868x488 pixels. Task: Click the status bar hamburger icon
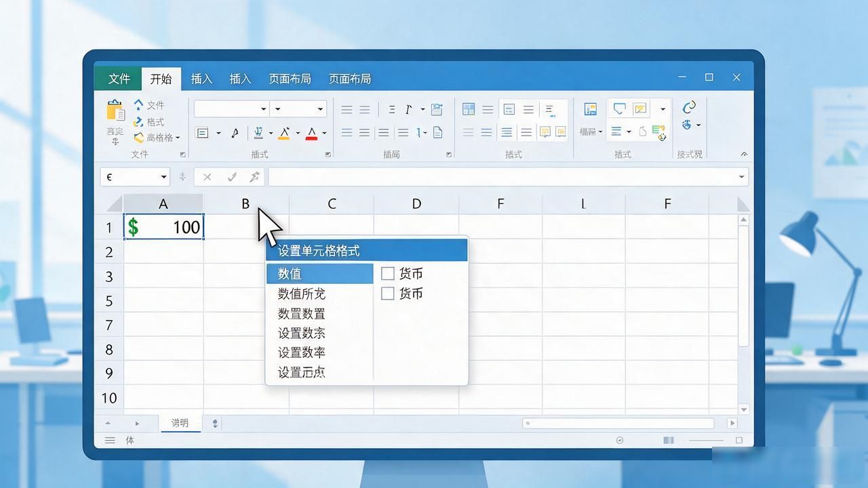pyautogui.click(x=110, y=441)
